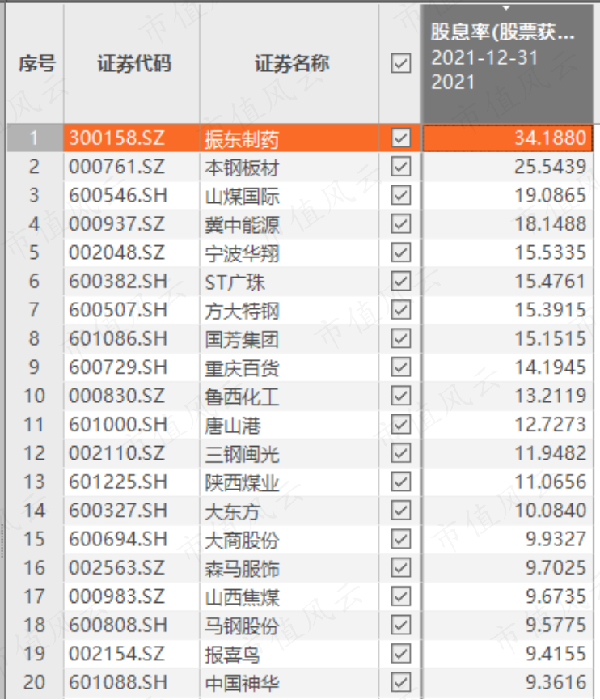Screen dimensions: 600x700
Task: Toggle checkbox in the 重庆百货 row
Action: [x=400, y=367]
